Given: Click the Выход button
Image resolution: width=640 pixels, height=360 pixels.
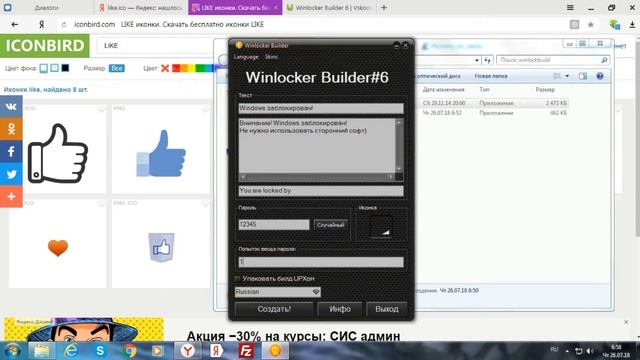Looking at the screenshot, I should point(387,309).
